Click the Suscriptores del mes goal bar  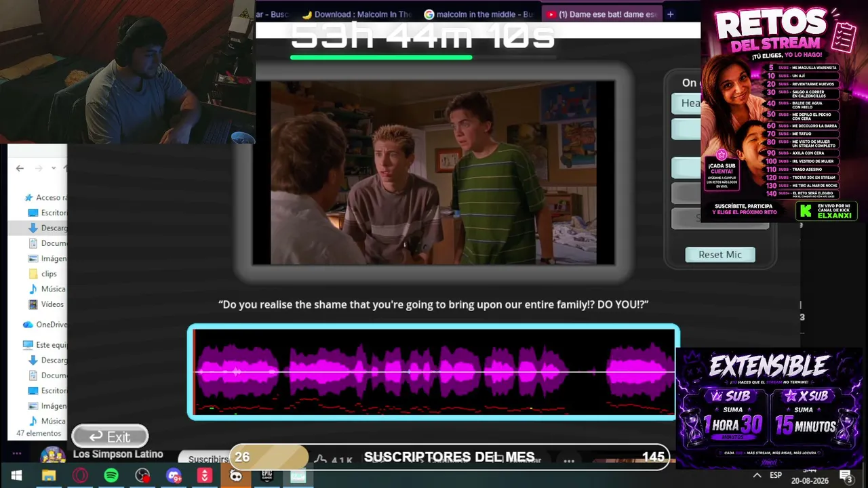point(450,457)
